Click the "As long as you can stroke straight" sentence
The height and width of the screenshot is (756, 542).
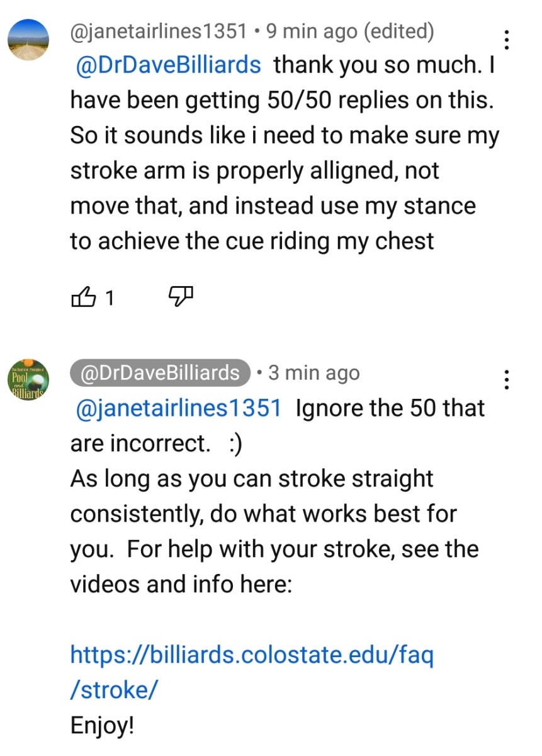(x=252, y=479)
